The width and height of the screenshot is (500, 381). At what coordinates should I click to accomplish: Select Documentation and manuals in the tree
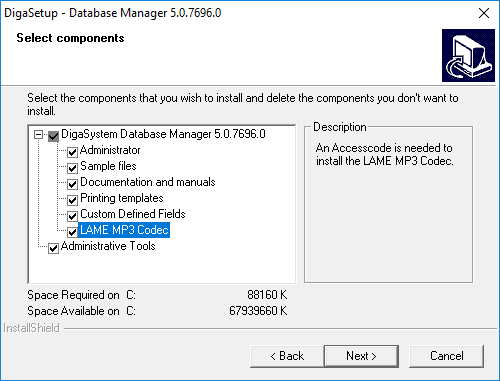point(148,182)
